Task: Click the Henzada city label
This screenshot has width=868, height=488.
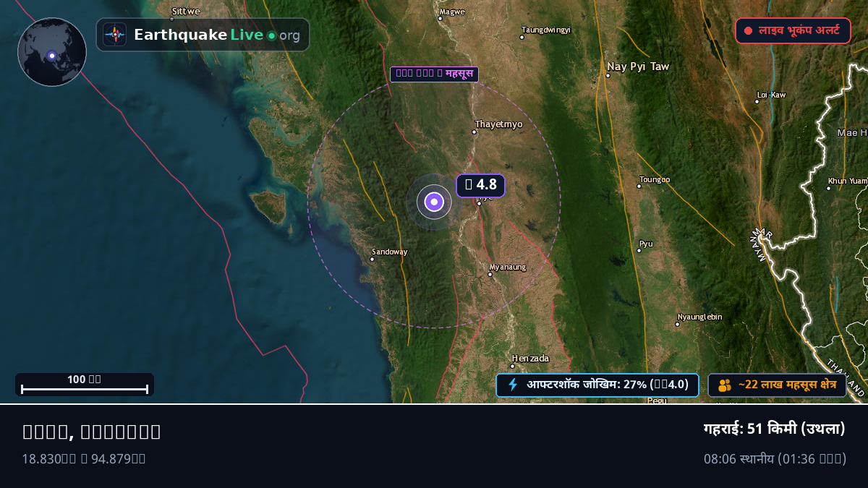Action: click(x=530, y=359)
